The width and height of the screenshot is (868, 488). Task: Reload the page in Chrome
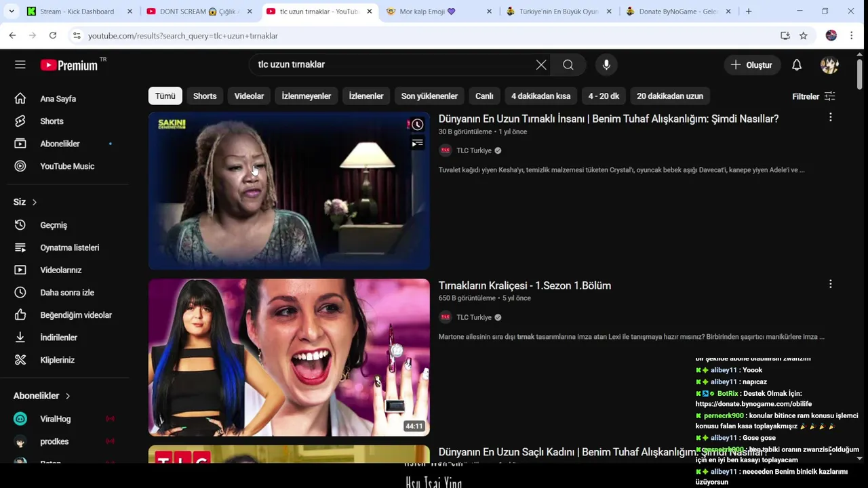pos(53,35)
